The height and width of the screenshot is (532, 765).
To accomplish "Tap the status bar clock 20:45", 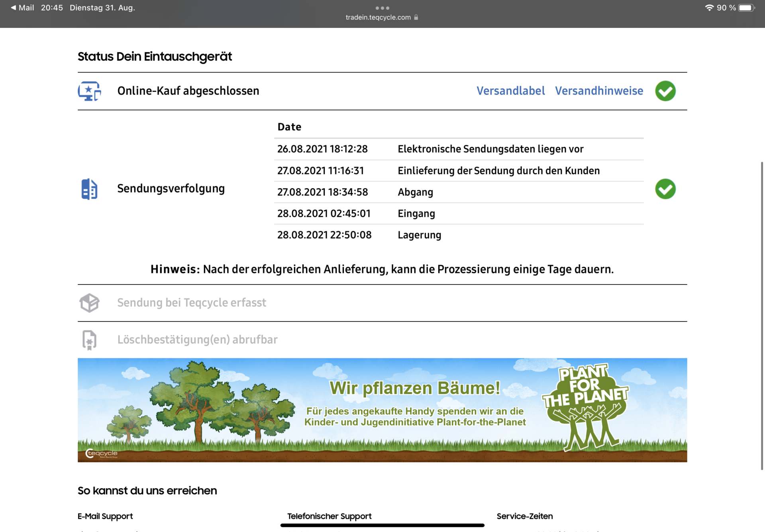I will tap(52, 8).
